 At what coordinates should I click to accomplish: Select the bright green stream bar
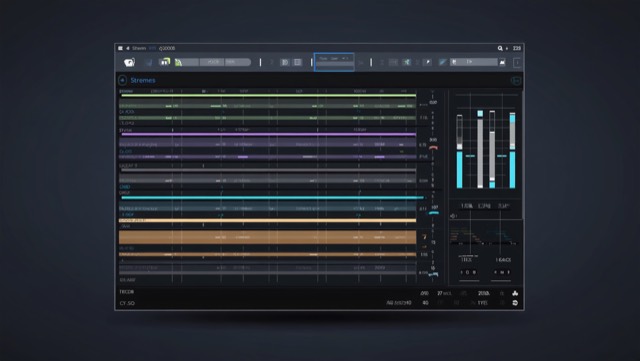(x=268, y=96)
